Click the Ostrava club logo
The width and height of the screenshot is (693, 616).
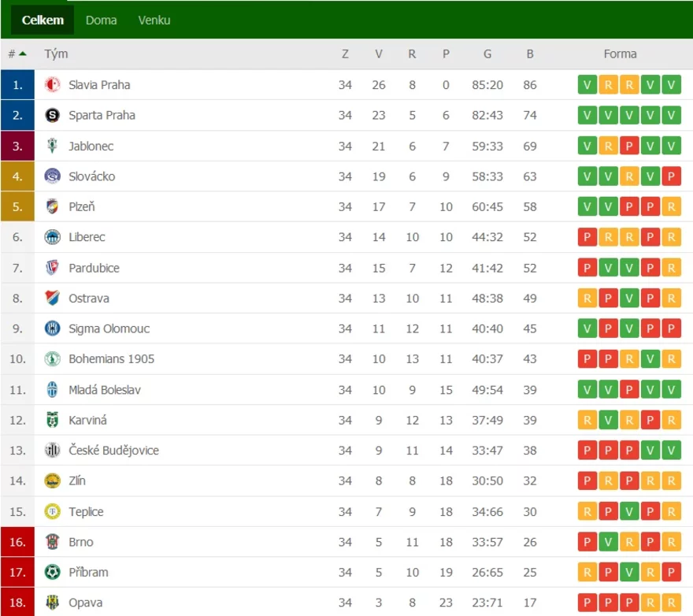pos(53,298)
